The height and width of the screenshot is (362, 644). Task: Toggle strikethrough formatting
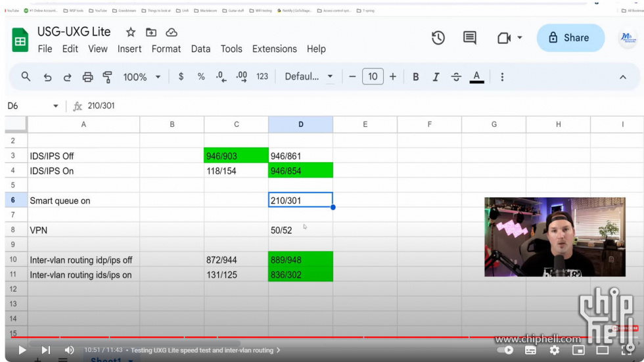pyautogui.click(x=456, y=77)
